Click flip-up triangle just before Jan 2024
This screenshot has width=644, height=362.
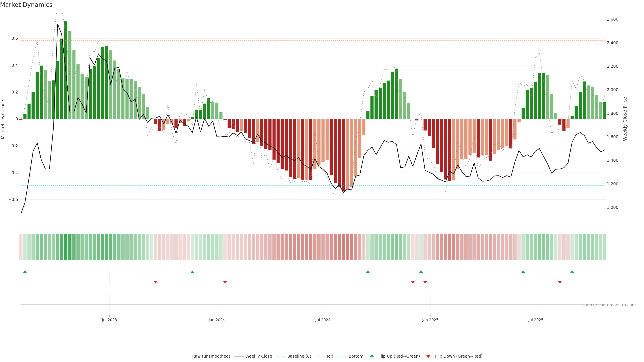pyautogui.click(x=192, y=272)
